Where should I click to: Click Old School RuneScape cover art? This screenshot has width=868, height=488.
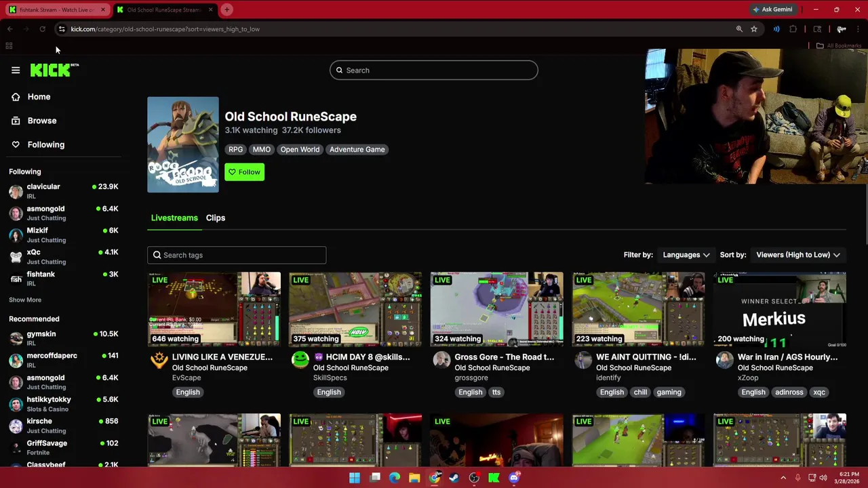[183, 144]
